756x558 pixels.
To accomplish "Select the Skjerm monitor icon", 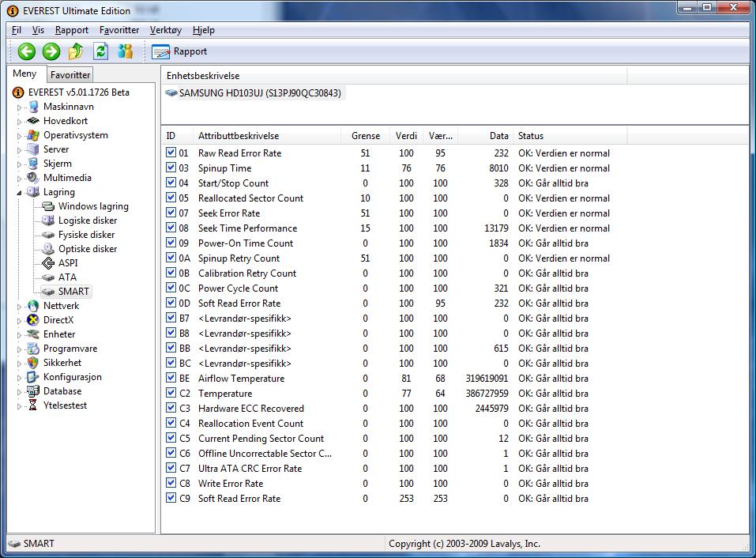I will click(x=33, y=164).
